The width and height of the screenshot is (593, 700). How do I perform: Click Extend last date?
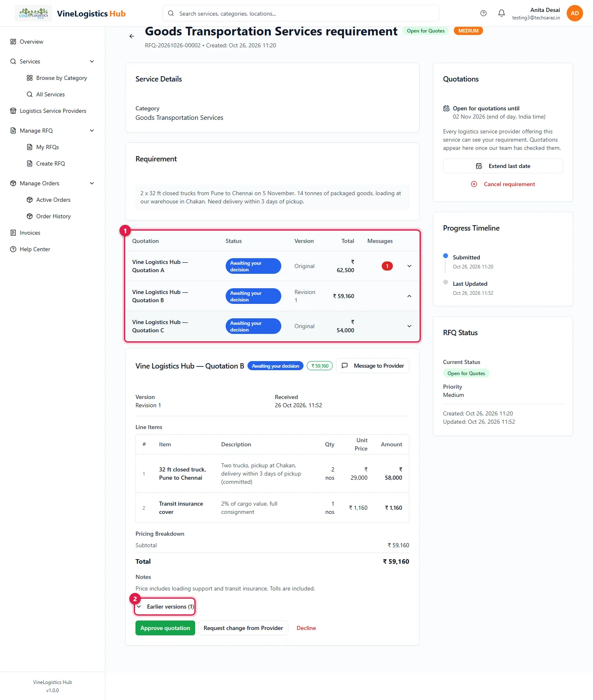(x=503, y=166)
